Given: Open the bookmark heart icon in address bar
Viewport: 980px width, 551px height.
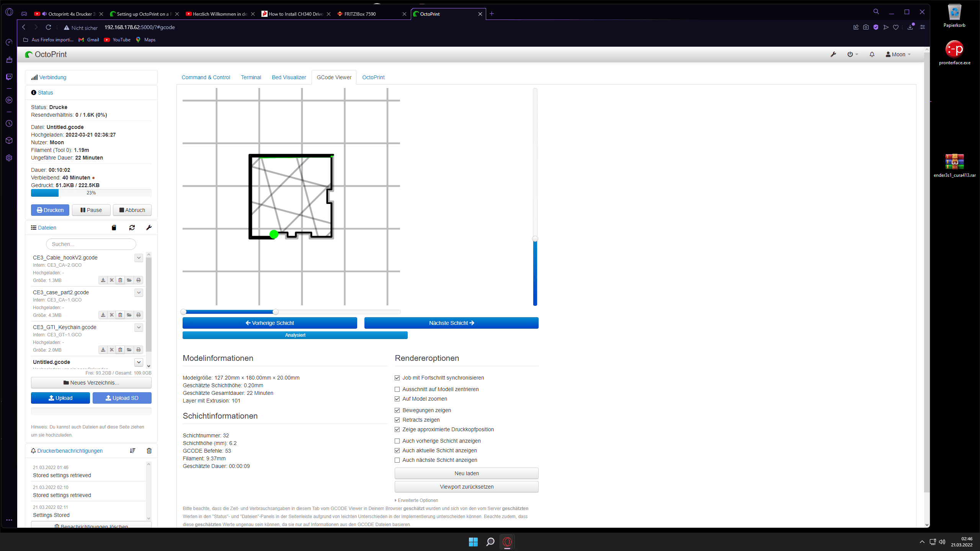Looking at the screenshot, I should [x=896, y=27].
